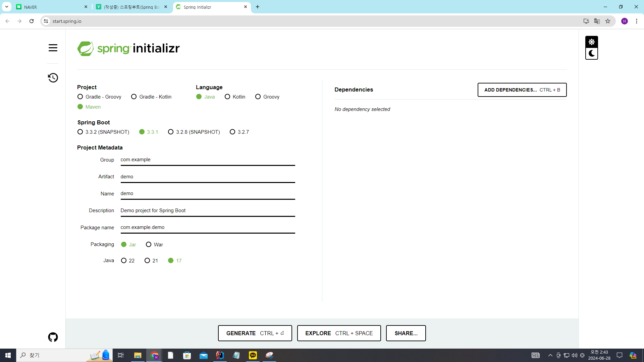Bookmark this page with the star icon
The width and height of the screenshot is (644, 362).
pyautogui.click(x=608, y=21)
